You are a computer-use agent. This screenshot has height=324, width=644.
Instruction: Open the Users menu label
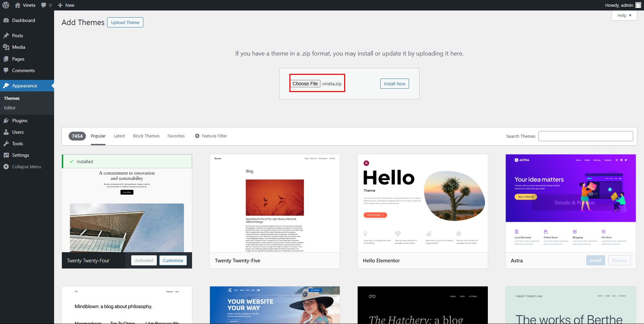point(18,132)
